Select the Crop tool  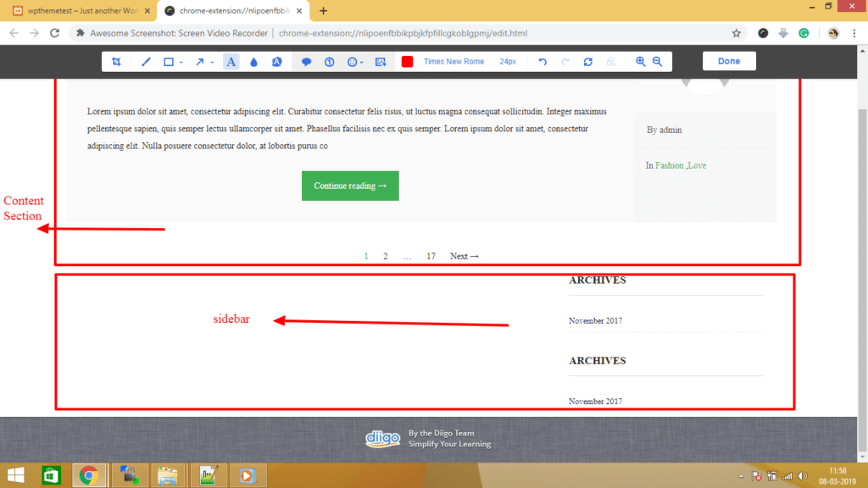(x=116, y=61)
